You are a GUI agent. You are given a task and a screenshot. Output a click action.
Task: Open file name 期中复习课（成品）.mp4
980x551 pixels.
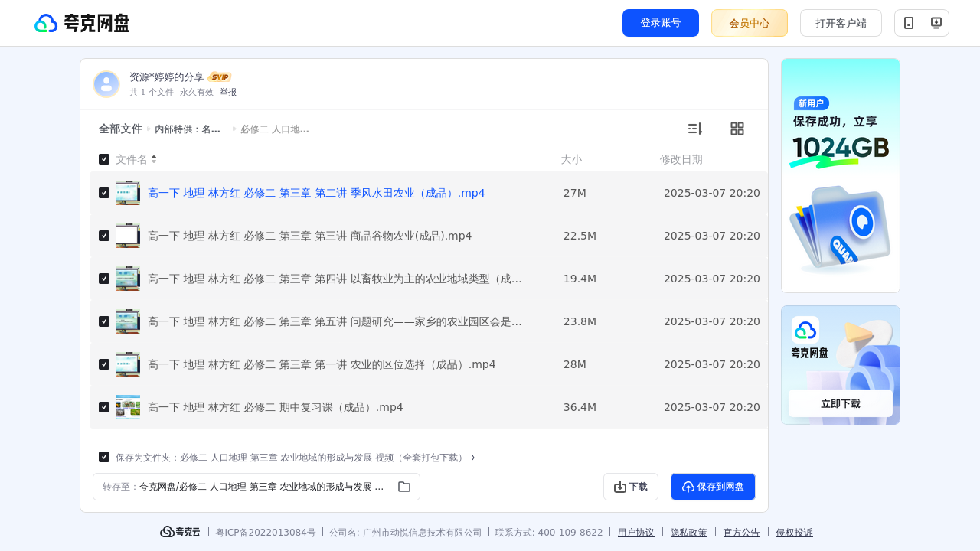pos(276,407)
